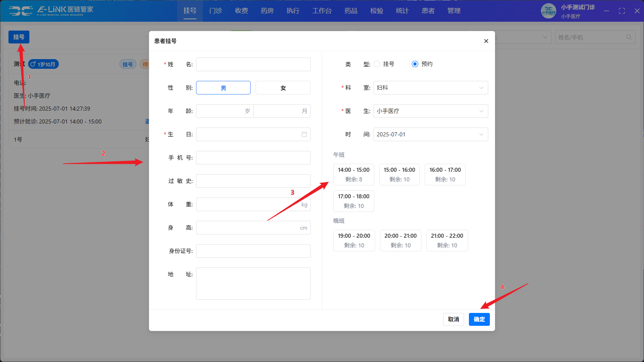The width and height of the screenshot is (644, 362).
Task: Click the E-LINK 医链管家 logo
Action: [52, 11]
